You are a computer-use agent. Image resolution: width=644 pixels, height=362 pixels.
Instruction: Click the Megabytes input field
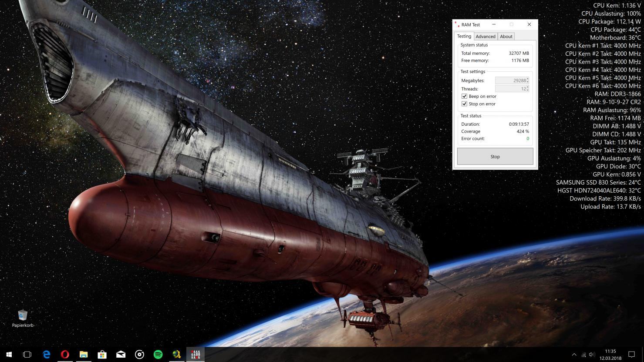(x=512, y=80)
